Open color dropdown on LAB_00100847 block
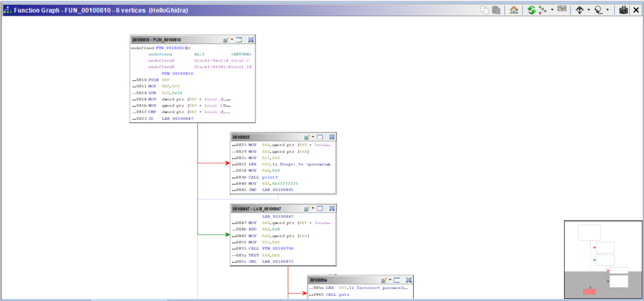This screenshot has height=301, width=644. pyautogui.click(x=313, y=209)
